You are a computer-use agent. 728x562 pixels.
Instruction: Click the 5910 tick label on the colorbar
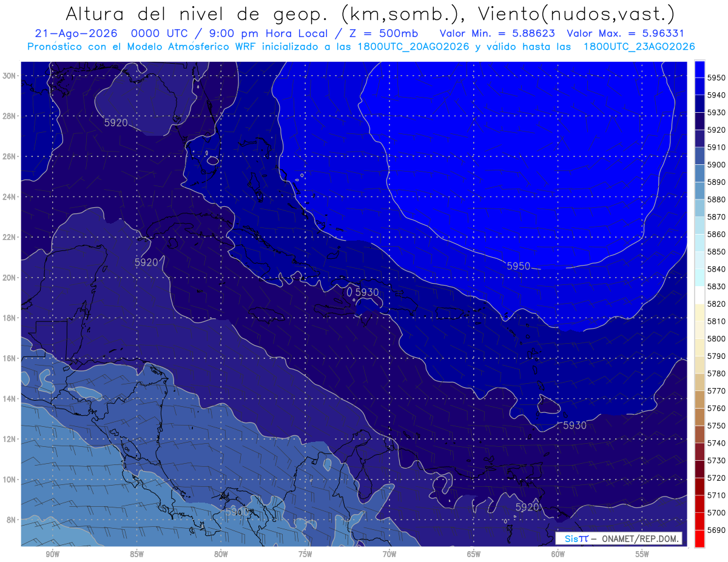[716, 148]
